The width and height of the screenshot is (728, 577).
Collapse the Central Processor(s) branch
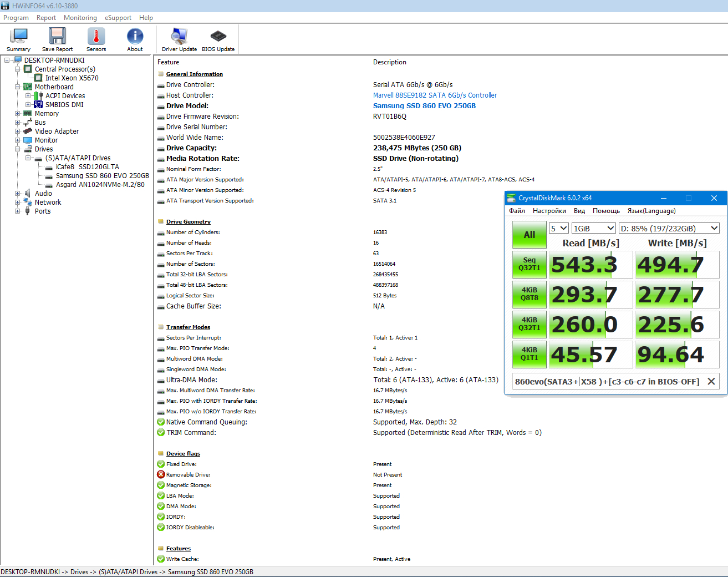click(x=18, y=69)
